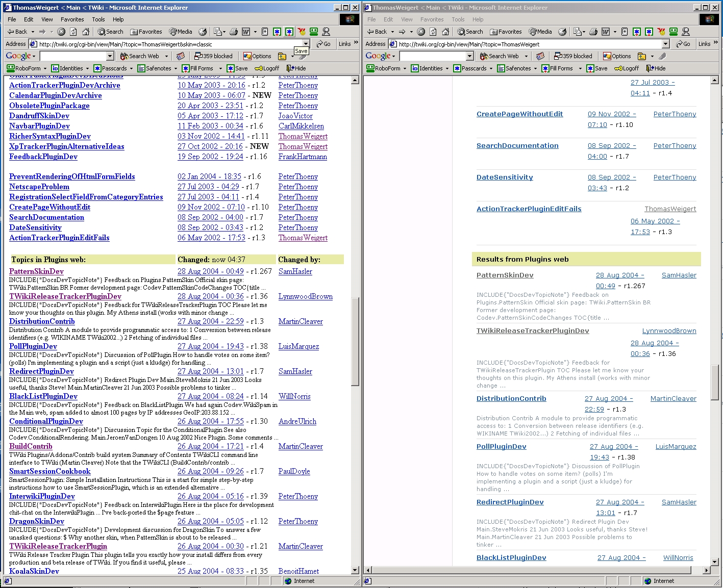Click the 359 blocked popup blocker in the left window
Viewport: 723px width, 588px height.
tap(213, 56)
